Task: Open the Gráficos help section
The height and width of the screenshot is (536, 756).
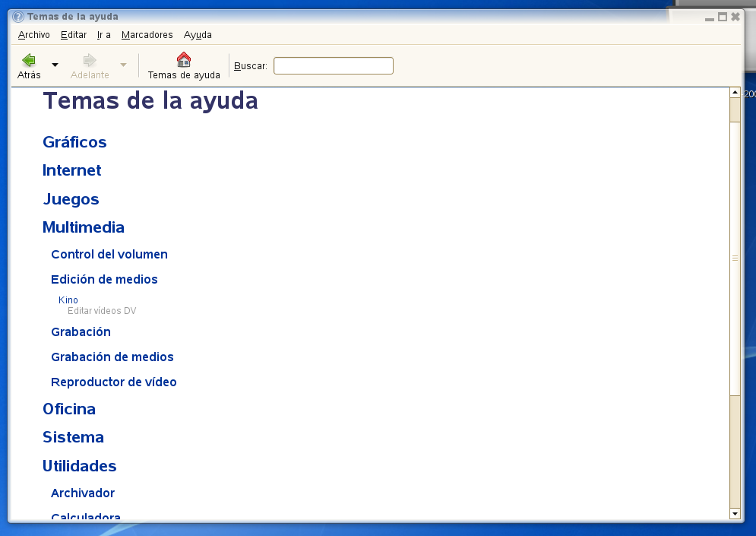Action: pos(74,142)
